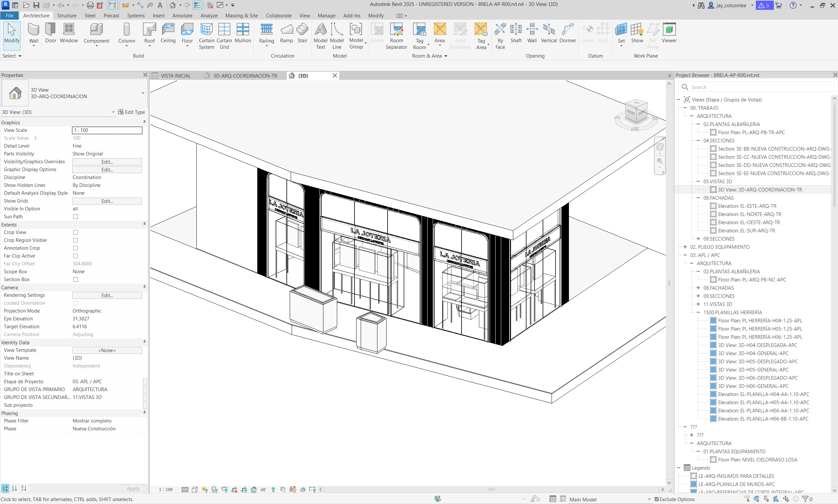This screenshot has height=504, width=838.
Task: Switch to the Annotate ribbon tab
Action: click(182, 16)
